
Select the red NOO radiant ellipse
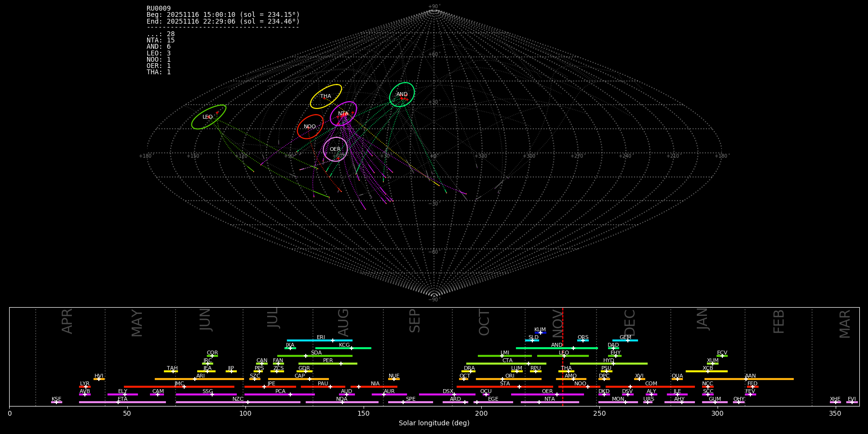(x=310, y=127)
